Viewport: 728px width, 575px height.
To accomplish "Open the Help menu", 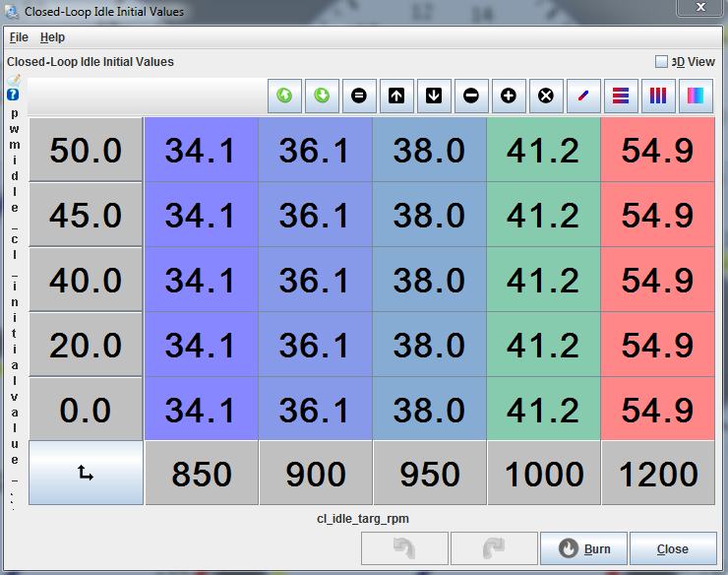I will pos(52,37).
